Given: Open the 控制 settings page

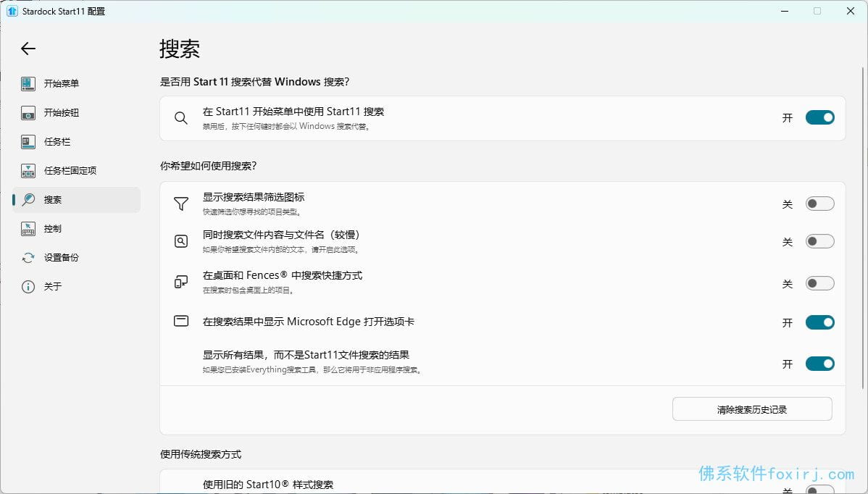Looking at the screenshot, I should click(x=76, y=229).
